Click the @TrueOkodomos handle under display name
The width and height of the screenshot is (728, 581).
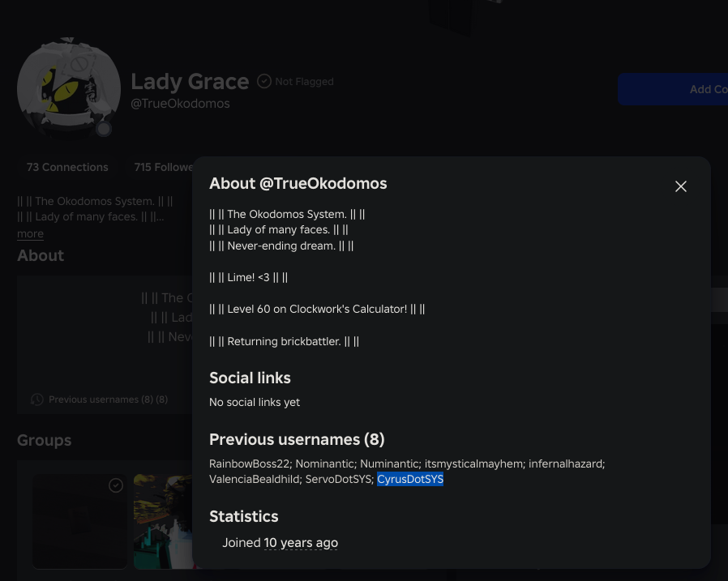(x=180, y=104)
